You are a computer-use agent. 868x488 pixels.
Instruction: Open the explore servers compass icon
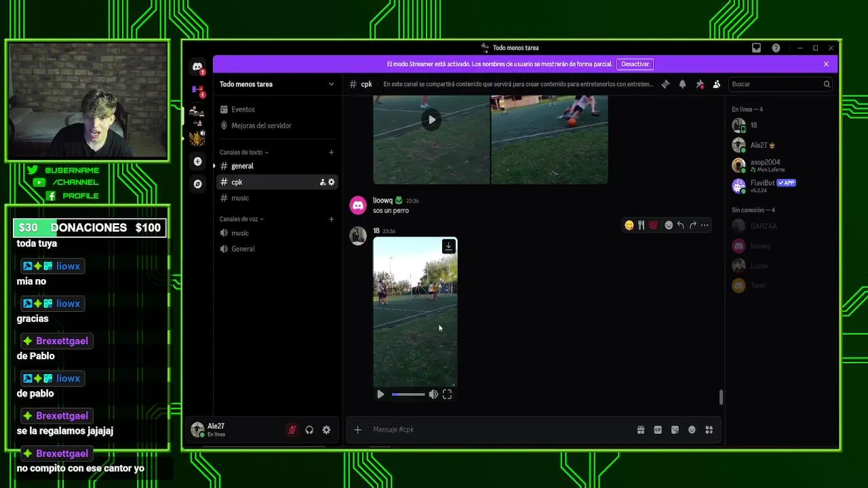coord(197,184)
